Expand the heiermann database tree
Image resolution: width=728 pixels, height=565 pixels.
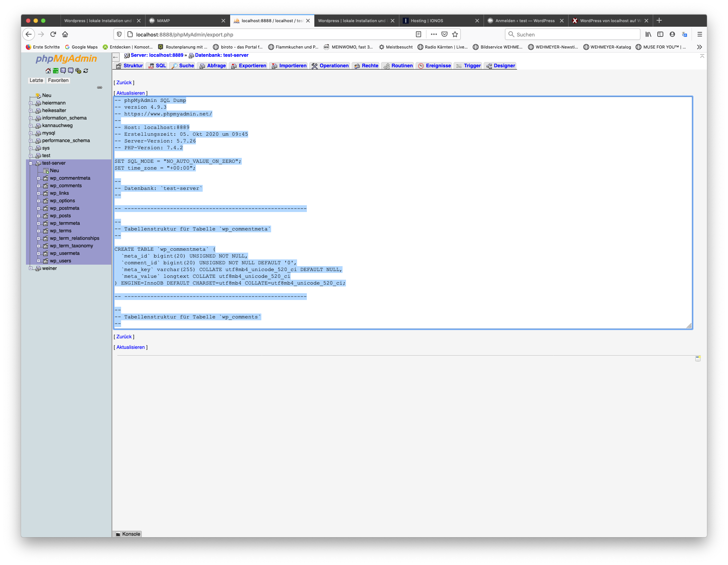31,103
